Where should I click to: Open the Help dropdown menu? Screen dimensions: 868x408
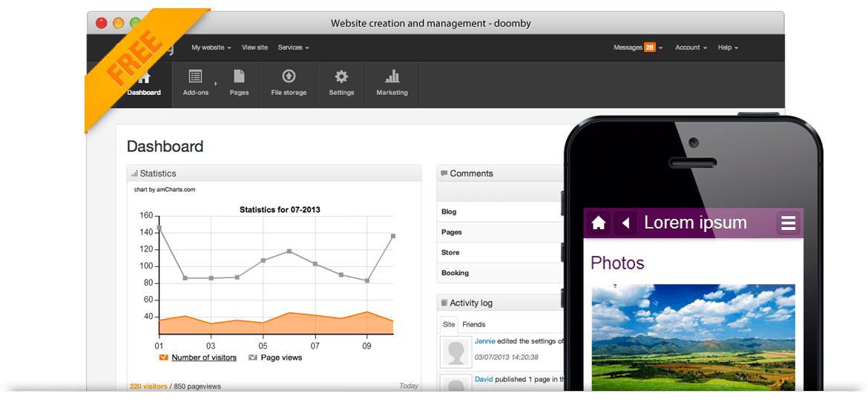tap(728, 47)
